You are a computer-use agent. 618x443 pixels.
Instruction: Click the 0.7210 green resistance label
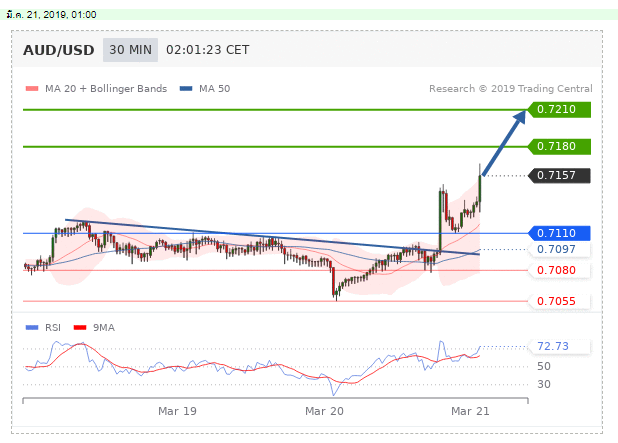tap(559, 110)
